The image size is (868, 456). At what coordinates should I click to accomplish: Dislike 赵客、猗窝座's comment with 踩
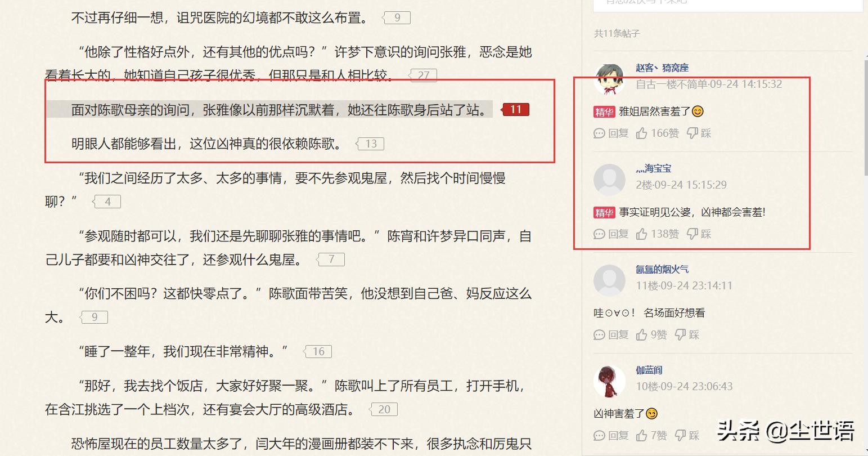coord(699,133)
